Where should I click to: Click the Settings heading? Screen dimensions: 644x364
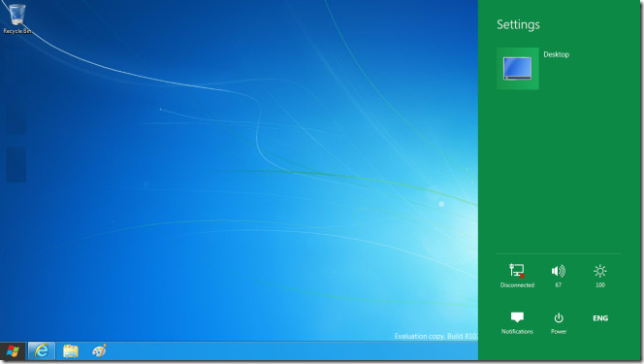coord(518,24)
